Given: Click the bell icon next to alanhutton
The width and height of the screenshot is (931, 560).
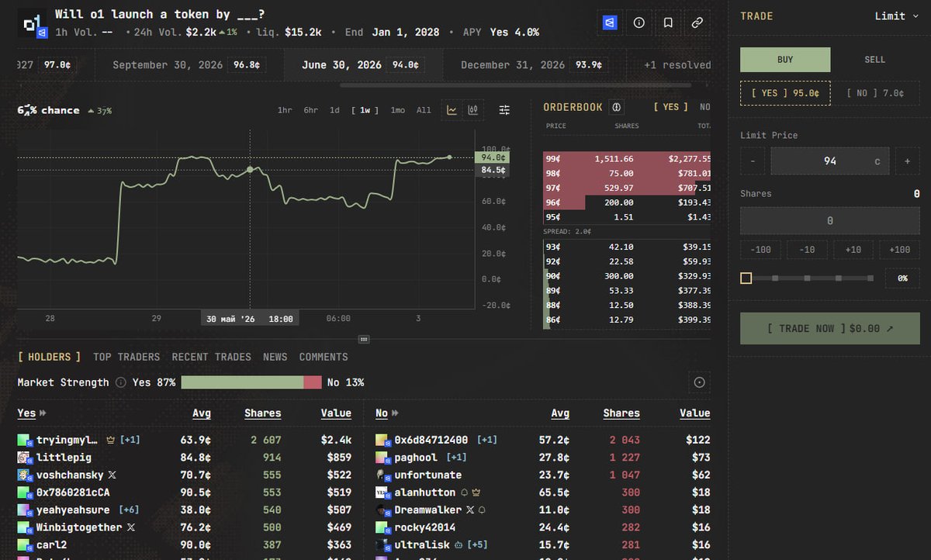Looking at the screenshot, I should tap(464, 493).
